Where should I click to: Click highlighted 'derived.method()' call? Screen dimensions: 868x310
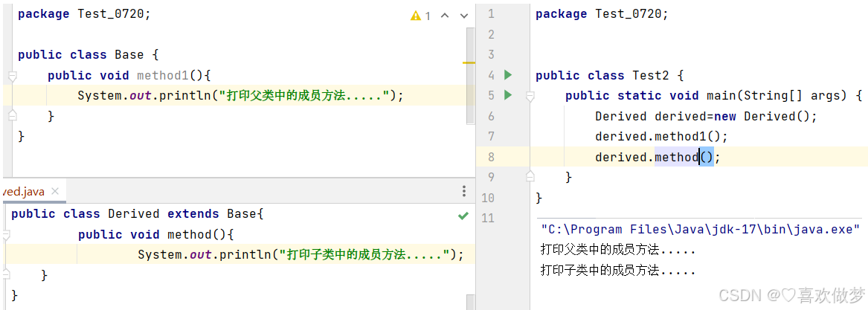pos(658,157)
